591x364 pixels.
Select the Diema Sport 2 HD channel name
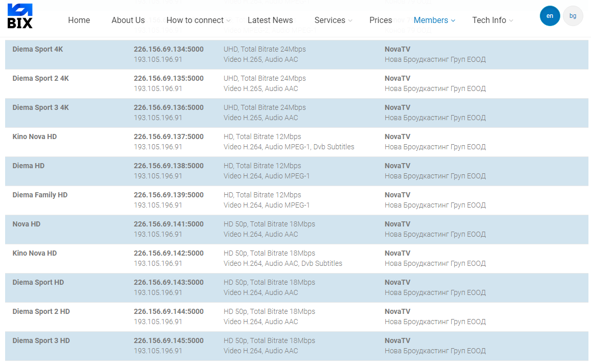point(41,312)
